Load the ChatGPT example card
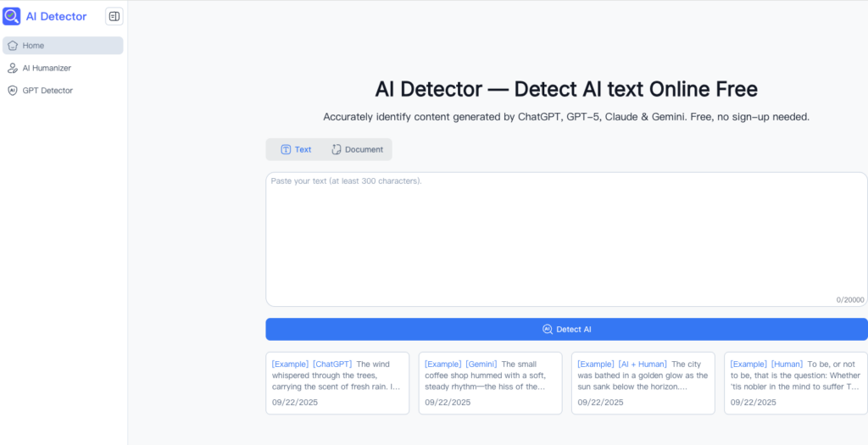 click(337, 383)
